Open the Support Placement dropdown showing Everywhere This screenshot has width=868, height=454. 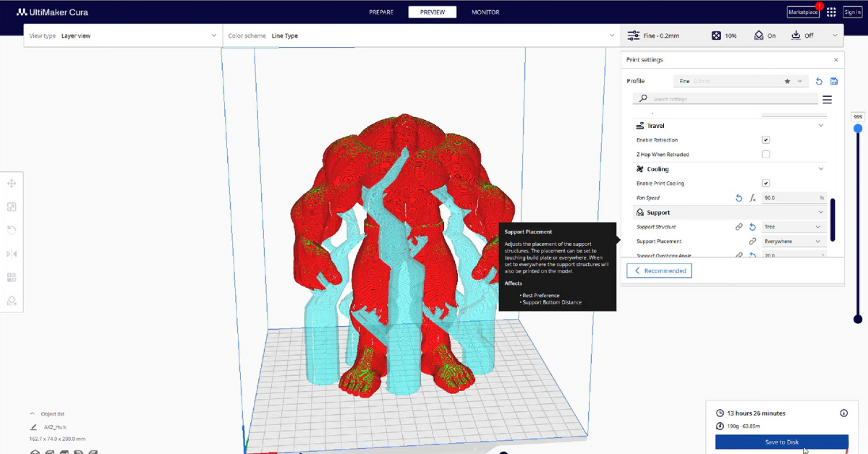[793, 241]
